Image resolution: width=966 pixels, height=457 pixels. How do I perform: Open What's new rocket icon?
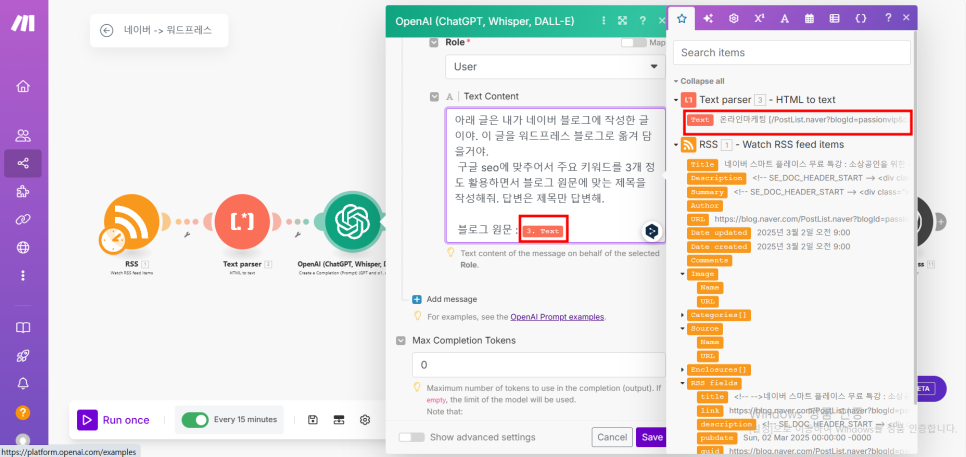[x=23, y=355]
